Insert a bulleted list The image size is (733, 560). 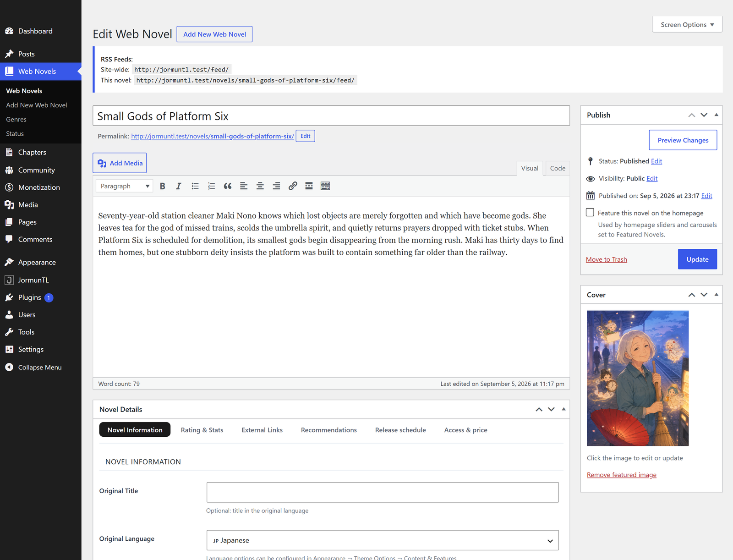coord(195,186)
